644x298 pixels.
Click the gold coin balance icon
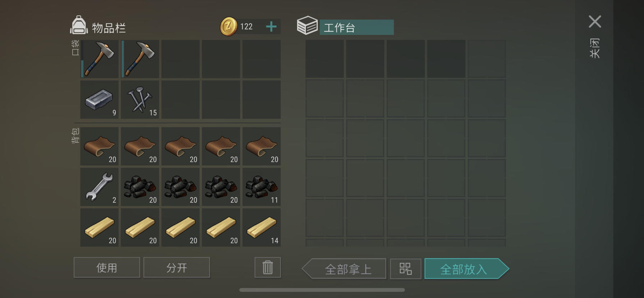(x=228, y=26)
